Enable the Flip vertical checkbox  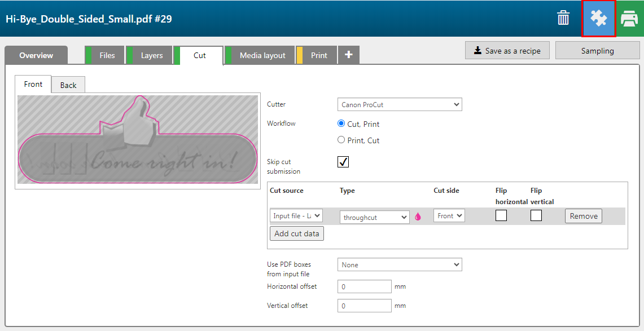pos(536,215)
